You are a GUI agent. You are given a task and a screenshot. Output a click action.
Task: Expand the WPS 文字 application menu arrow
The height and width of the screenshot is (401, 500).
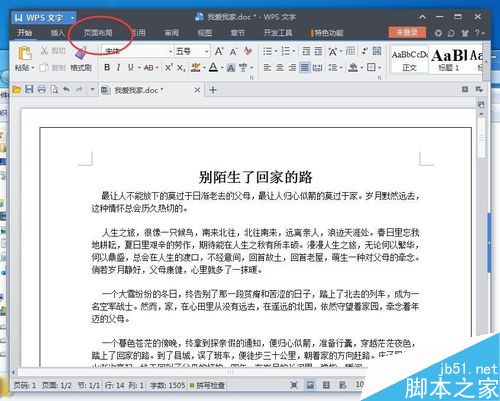(x=72, y=18)
